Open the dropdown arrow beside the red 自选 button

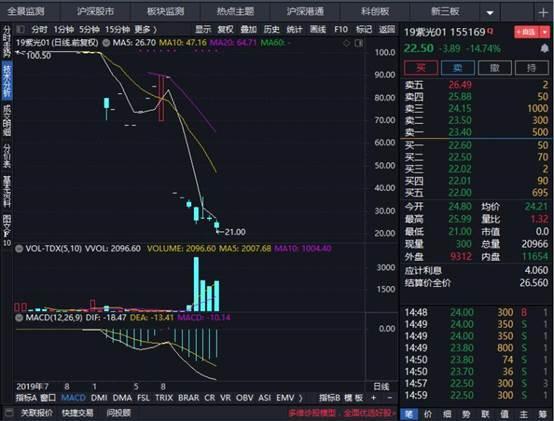pos(545,32)
